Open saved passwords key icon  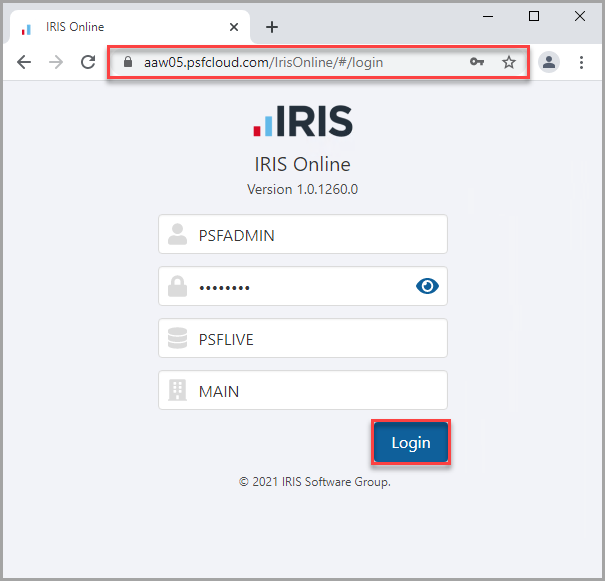pos(478,62)
